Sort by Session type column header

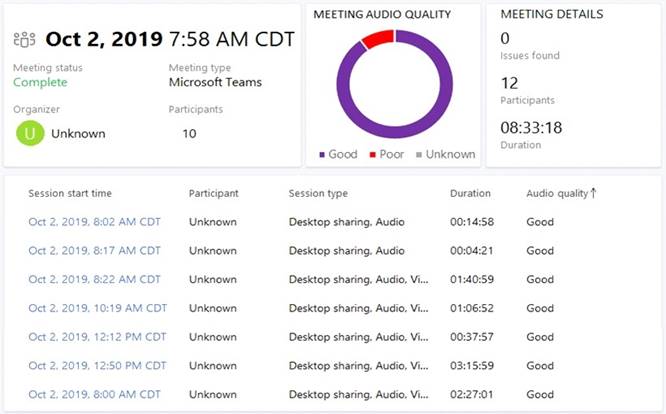(x=318, y=193)
